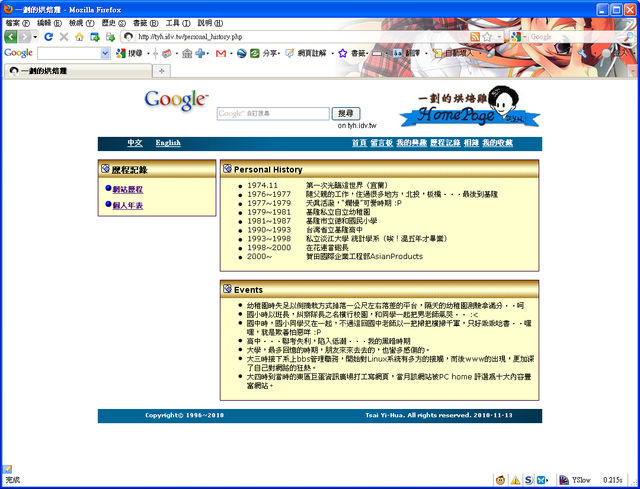Click the 搜尋 button beside Google custom search
Viewport: 640px width, 489px height.
pyautogui.click(x=344, y=114)
